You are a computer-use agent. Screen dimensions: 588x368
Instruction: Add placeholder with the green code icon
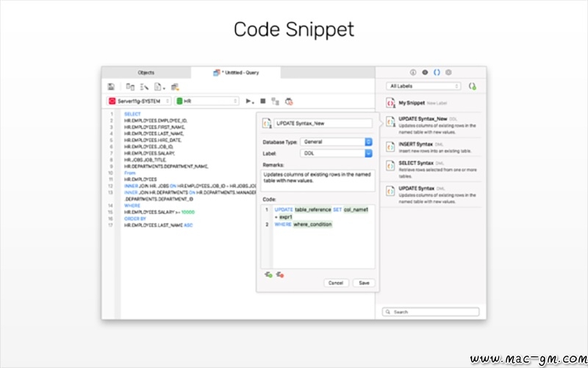point(269,274)
